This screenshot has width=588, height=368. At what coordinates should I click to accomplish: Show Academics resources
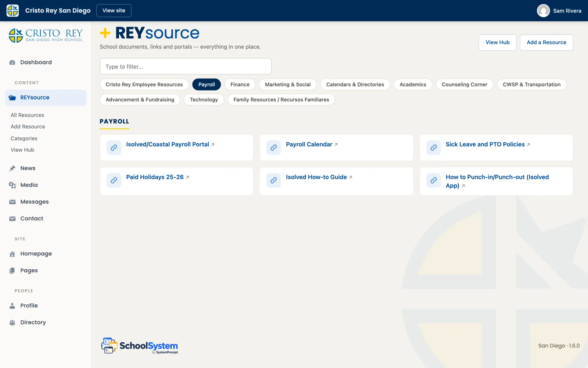click(x=413, y=85)
